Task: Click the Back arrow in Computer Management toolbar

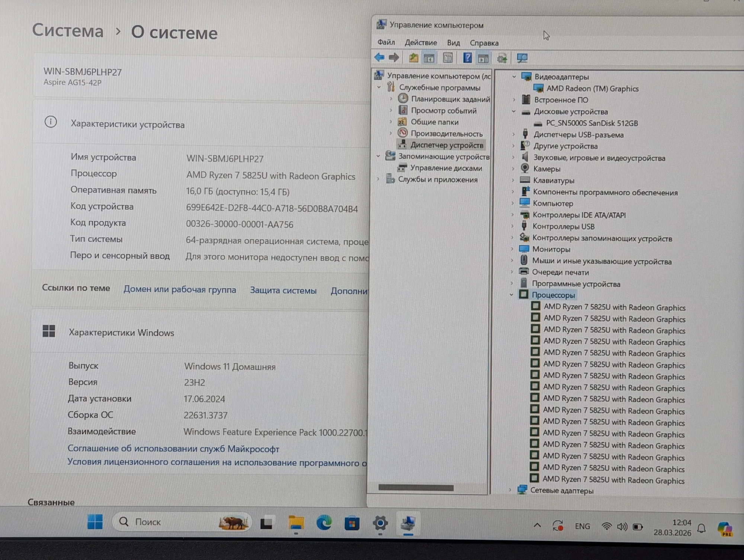Action: (379, 57)
